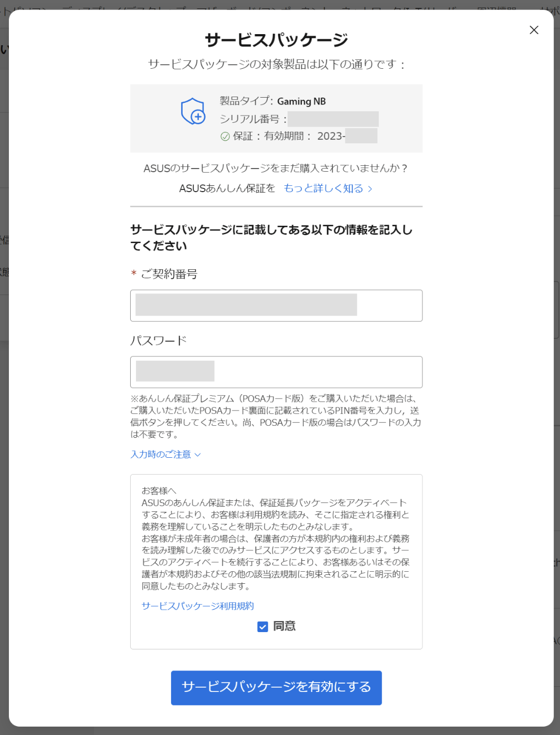Screen dimensions: 560x735
Task: Close the サービスパッケージ dialog
Action: 534,30
